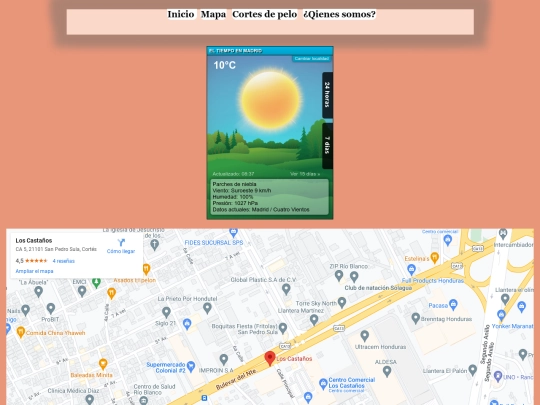
Task: Click the Cómo llegar directions icon
Action: (x=121, y=242)
